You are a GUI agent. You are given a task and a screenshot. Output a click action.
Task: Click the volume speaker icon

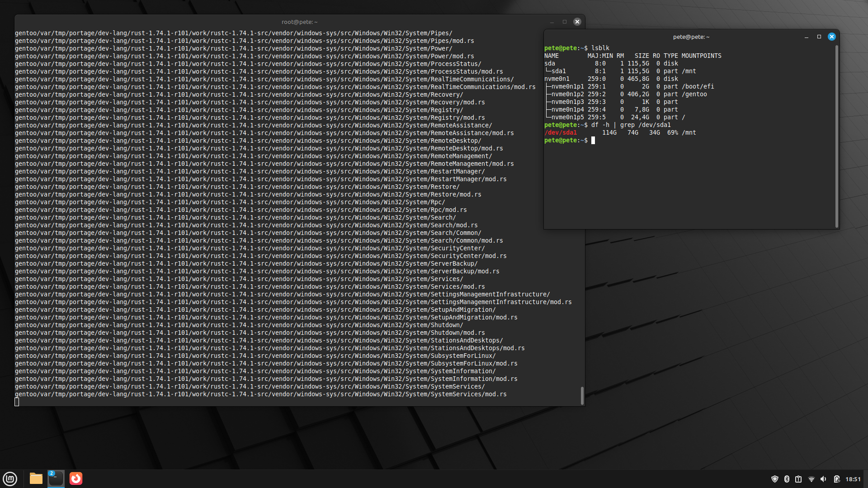(x=823, y=479)
